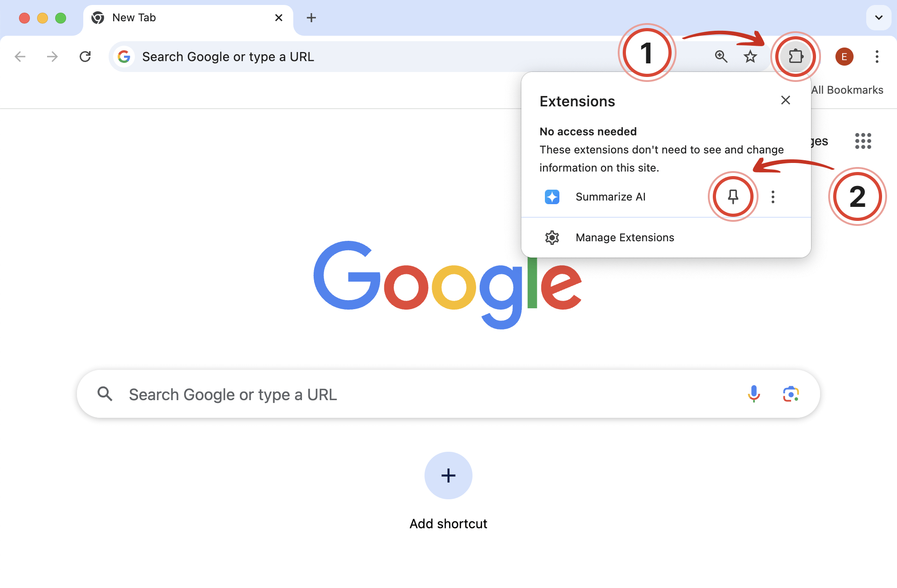Viewport: 897px width, 588px height.
Task: Click the zoom magnifier in the address bar
Action: (x=721, y=56)
